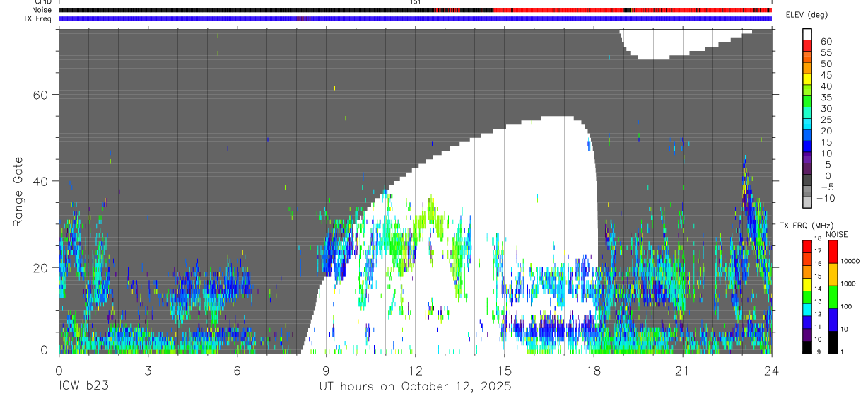Viewport: 868px width, 401px height.
Task: Click Range Gate axis tick label '60'
Action: [x=42, y=94]
